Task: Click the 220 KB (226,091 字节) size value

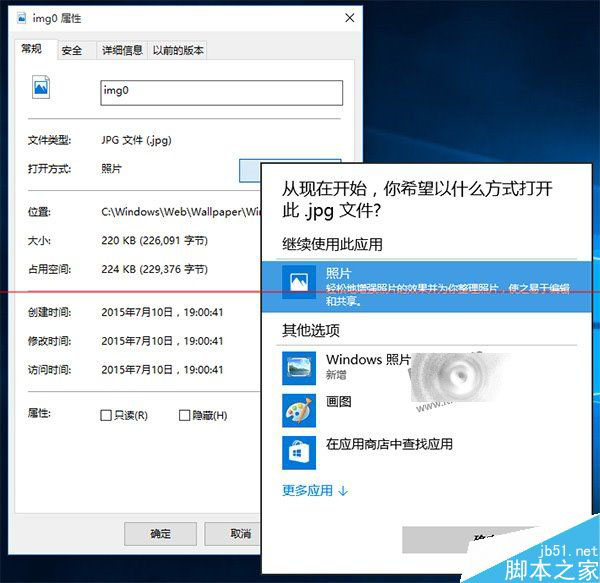Action: (x=155, y=241)
